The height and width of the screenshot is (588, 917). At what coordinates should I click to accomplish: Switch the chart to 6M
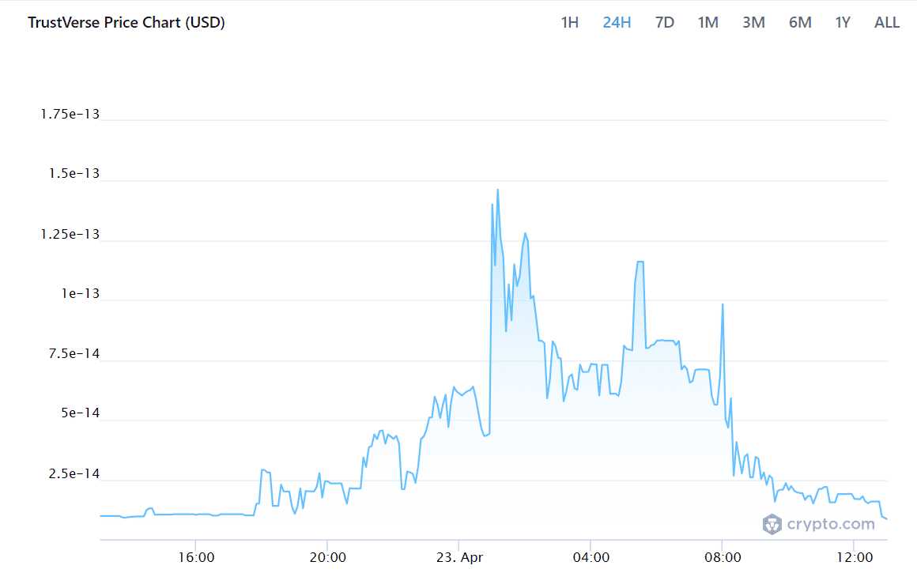click(800, 22)
